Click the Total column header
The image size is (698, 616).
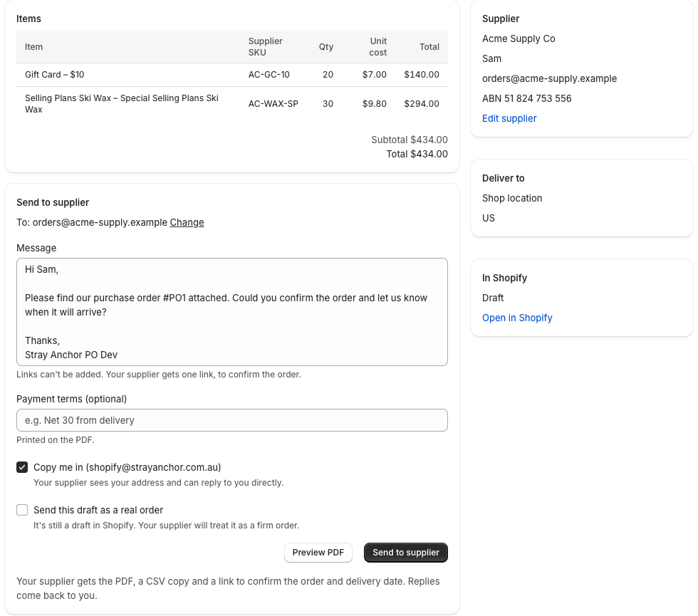(429, 47)
